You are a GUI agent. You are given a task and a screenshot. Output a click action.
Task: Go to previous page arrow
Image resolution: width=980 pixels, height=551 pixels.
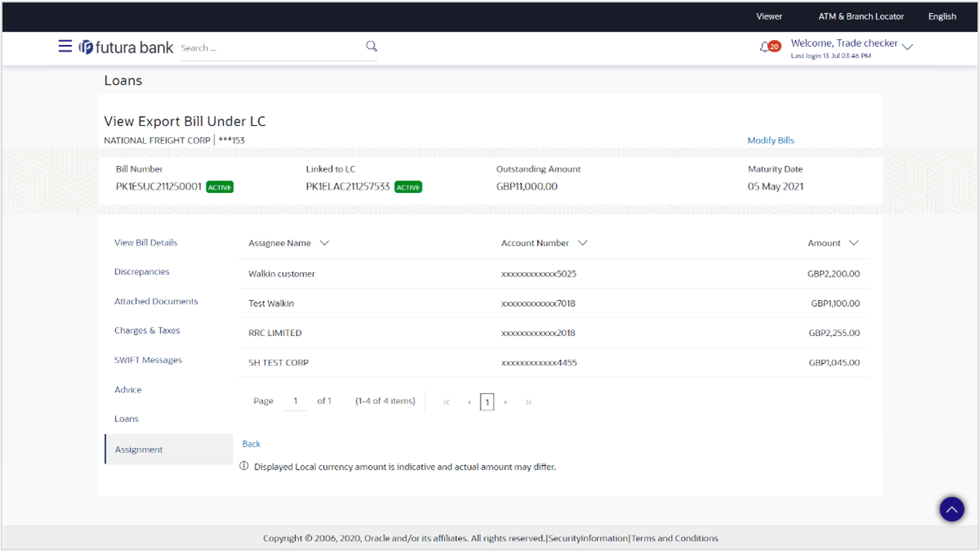pos(469,402)
